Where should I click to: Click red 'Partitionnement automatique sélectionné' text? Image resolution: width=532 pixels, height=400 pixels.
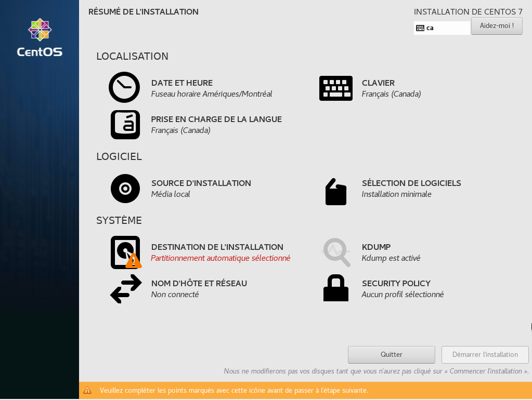220,258
